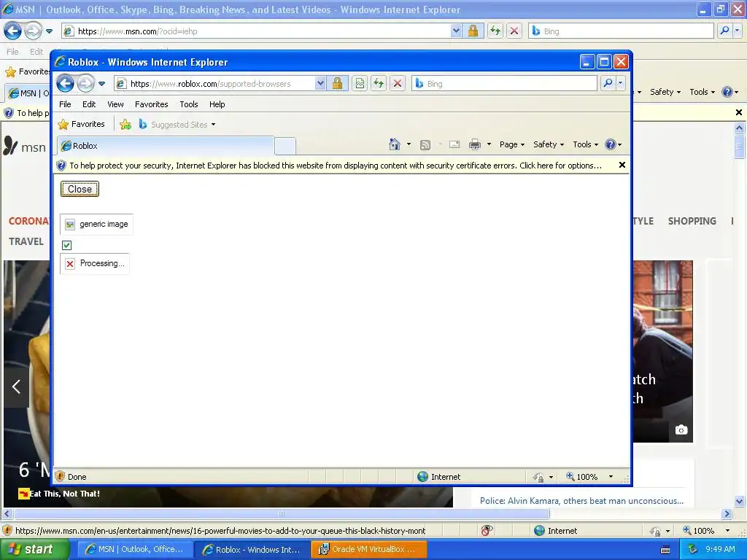This screenshot has width=747, height=560.
Task: Click Help question mark icon in Roblox window
Action: tap(611, 144)
